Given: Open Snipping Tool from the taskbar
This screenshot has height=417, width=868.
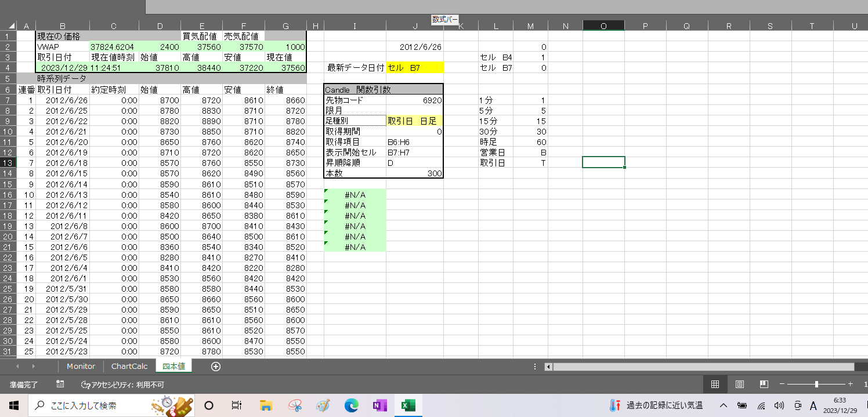Looking at the screenshot, I should [x=295, y=405].
